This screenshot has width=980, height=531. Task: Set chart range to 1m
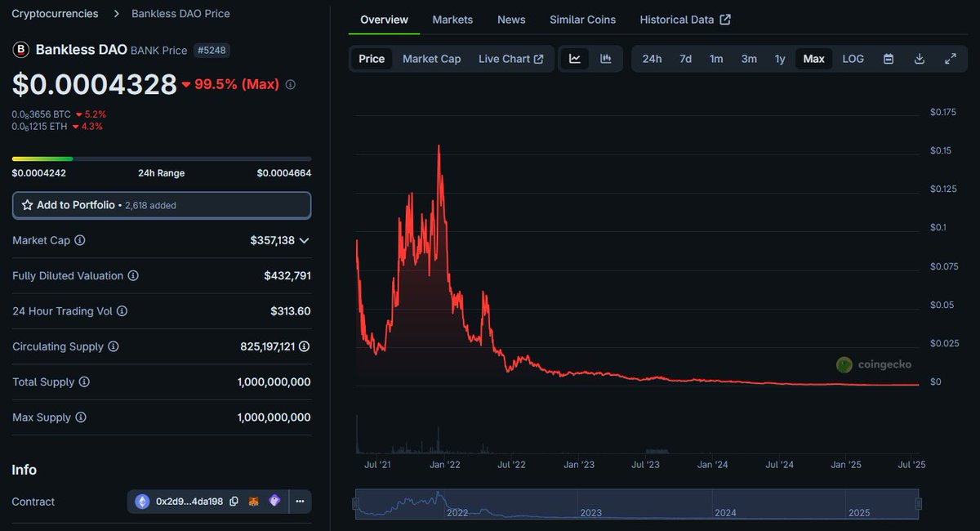click(x=716, y=59)
